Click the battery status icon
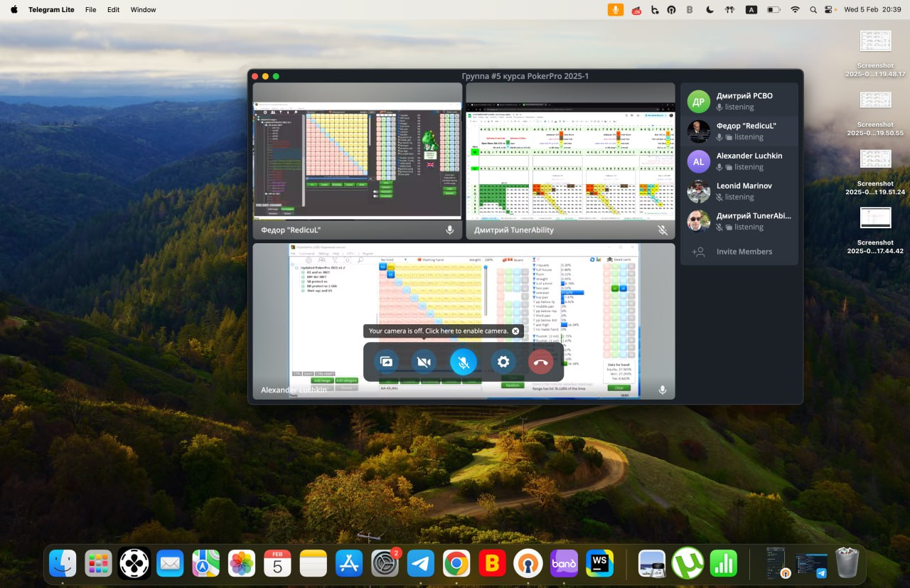This screenshot has width=910, height=588. click(x=773, y=10)
